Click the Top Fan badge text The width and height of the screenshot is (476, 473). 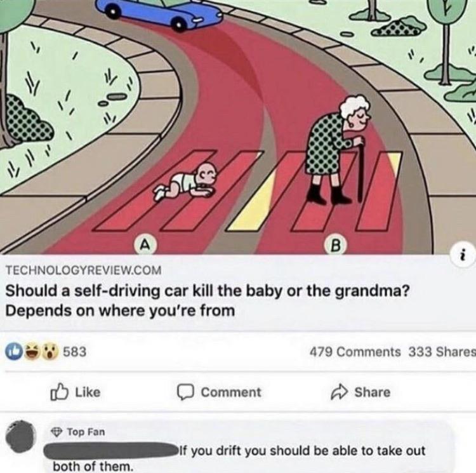(86, 431)
